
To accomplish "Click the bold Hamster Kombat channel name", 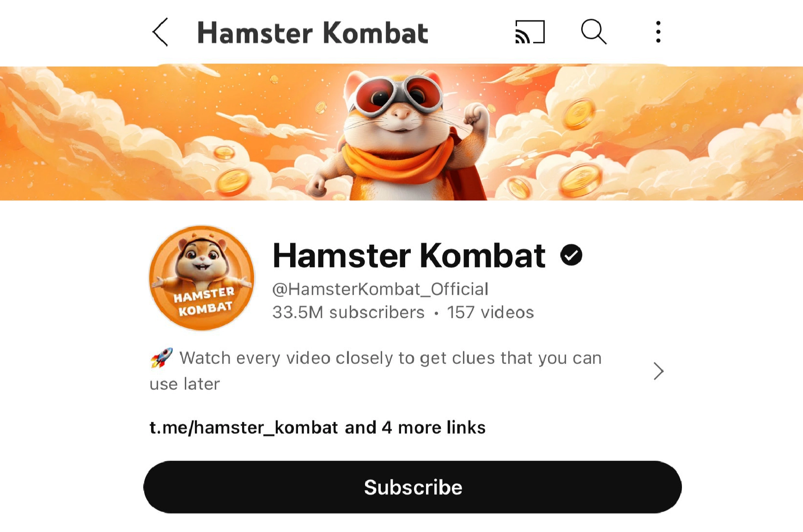I will click(x=409, y=255).
